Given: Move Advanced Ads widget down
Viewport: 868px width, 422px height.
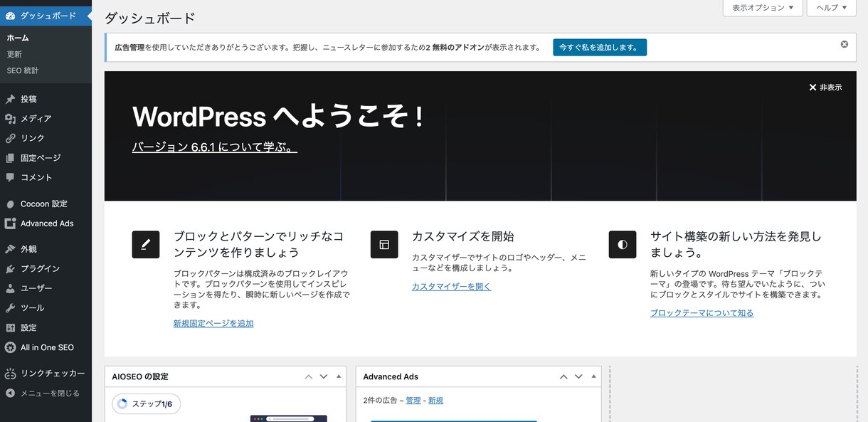Looking at the screenshot, I should click(x=579, y=376).
